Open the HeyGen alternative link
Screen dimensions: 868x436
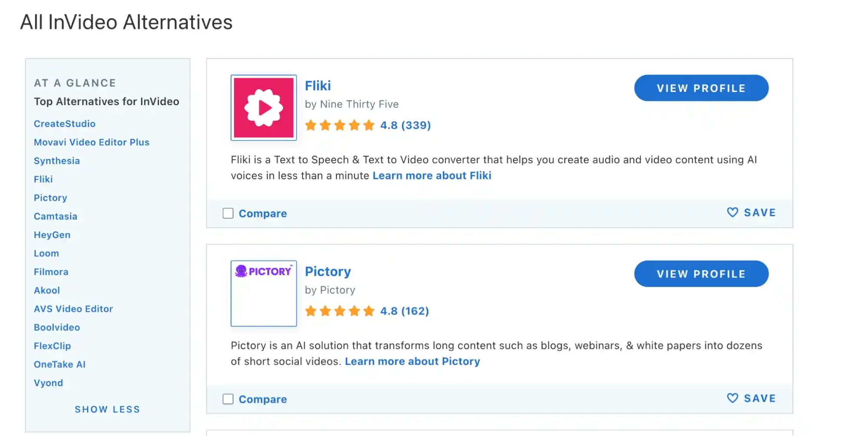(52, 235)
